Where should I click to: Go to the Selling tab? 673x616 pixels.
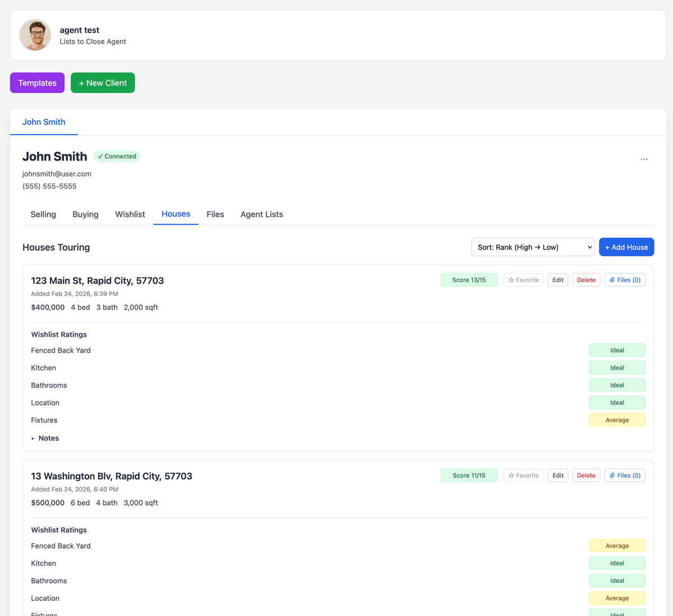(x=43, y=214)
